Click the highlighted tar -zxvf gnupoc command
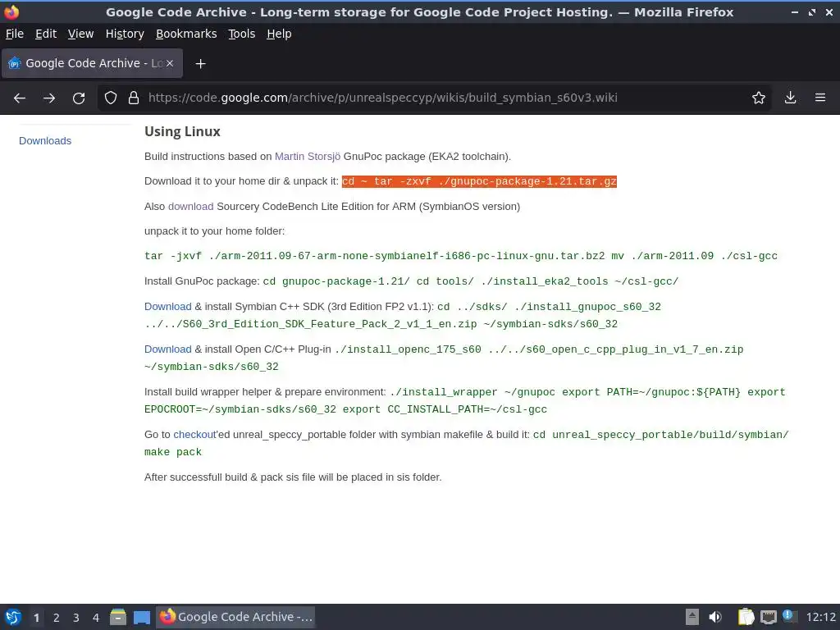Screen dimensions: 840x630 479,181
